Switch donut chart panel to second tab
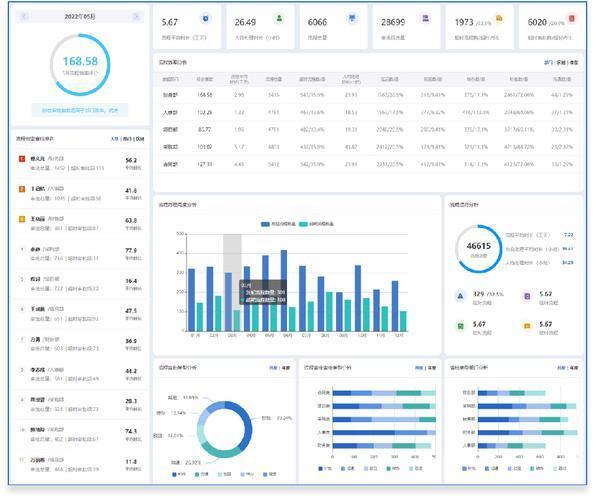This screenshot has width=595, height=500. tap(286, 368)
